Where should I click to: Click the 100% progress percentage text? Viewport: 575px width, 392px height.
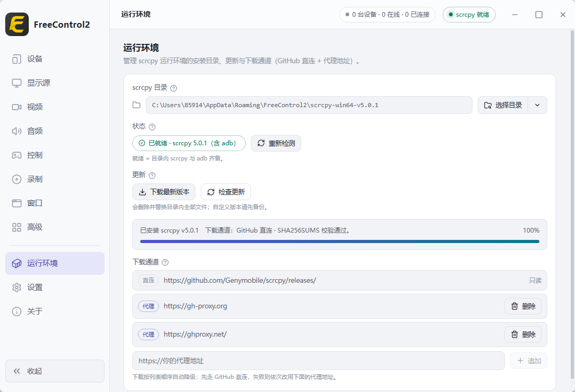(531, 230)
